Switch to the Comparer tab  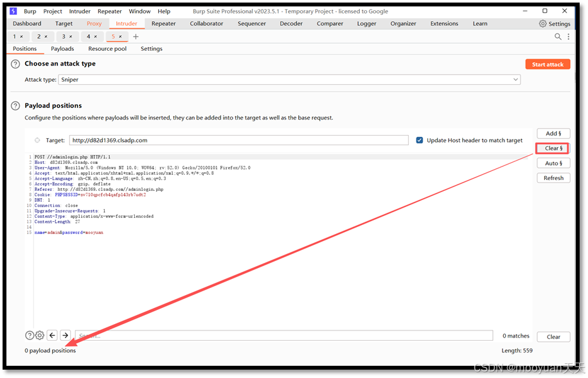[x=330, y=24]
